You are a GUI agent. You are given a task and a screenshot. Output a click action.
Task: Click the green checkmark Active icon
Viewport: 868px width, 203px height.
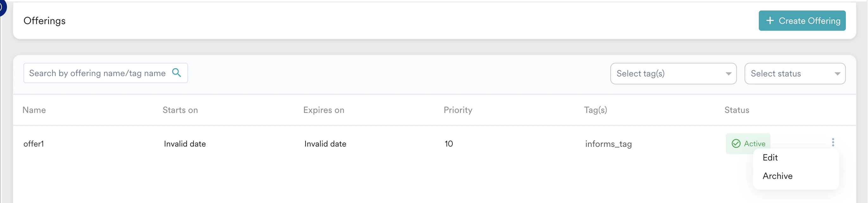click(x=736, y=144)
